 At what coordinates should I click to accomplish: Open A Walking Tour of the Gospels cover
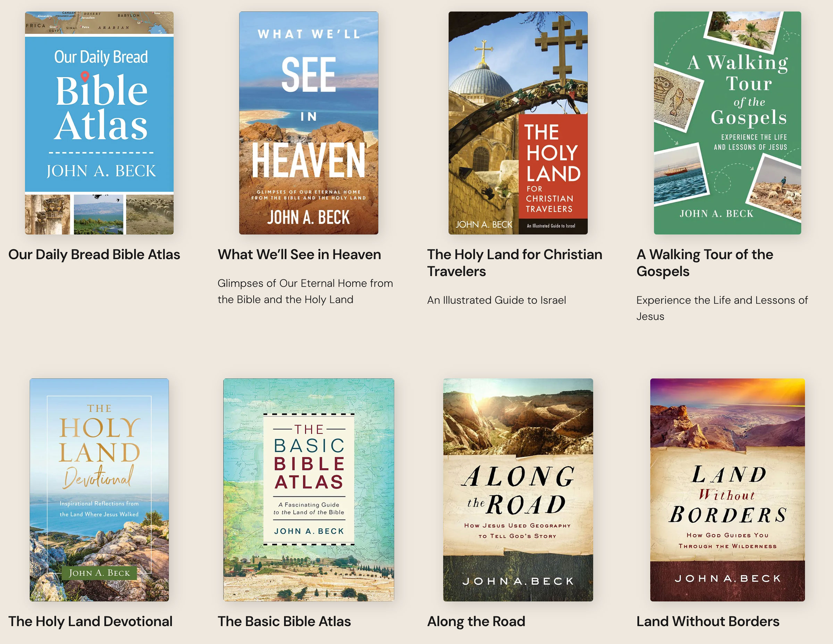coord(727,123)
